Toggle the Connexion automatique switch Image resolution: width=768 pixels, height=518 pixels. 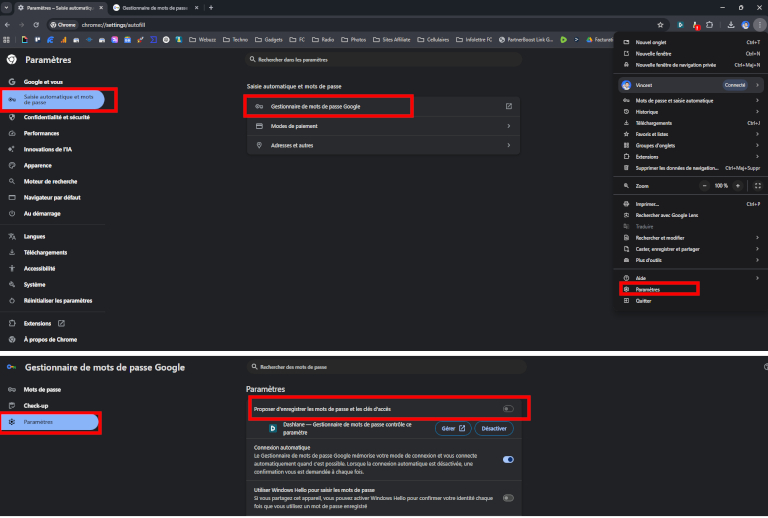point(508,460)
